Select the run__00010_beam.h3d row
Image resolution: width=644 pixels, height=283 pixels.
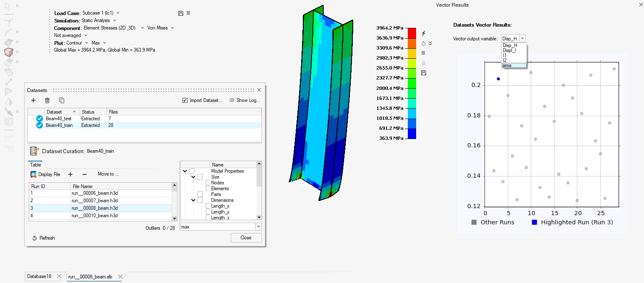pyautogui.click(x=94, y=216)
